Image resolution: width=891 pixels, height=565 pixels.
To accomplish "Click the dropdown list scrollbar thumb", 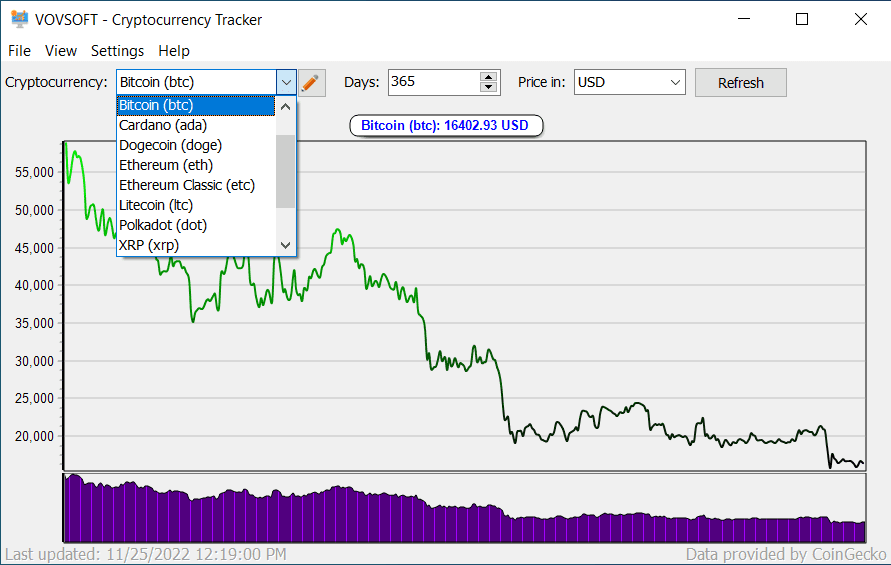I will pos(286,172).
